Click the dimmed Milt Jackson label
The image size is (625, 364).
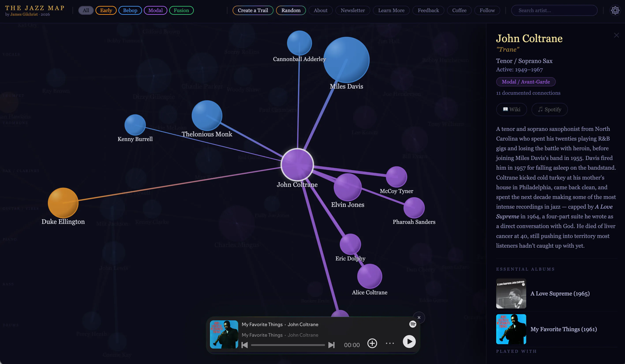point(112,224)
